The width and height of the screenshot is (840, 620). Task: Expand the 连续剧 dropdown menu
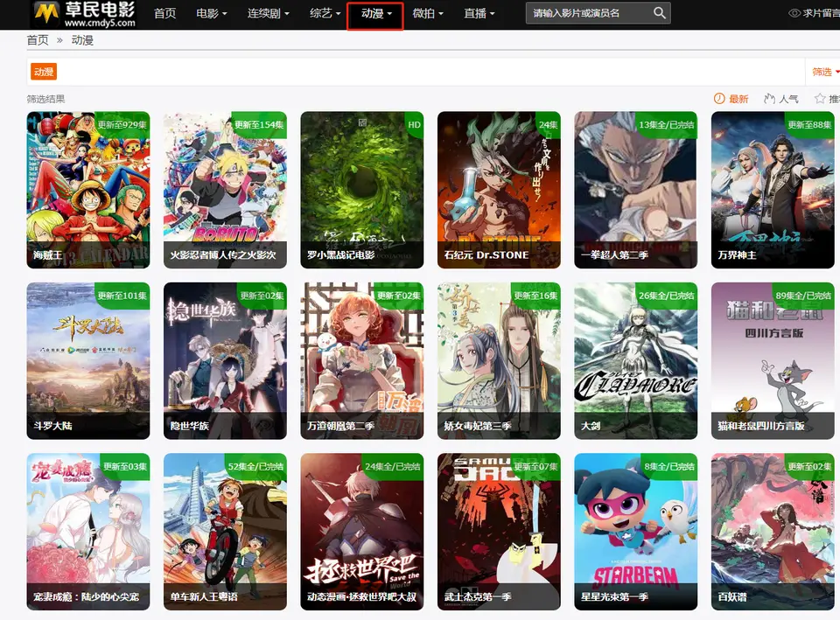click(x=268, y=13)
